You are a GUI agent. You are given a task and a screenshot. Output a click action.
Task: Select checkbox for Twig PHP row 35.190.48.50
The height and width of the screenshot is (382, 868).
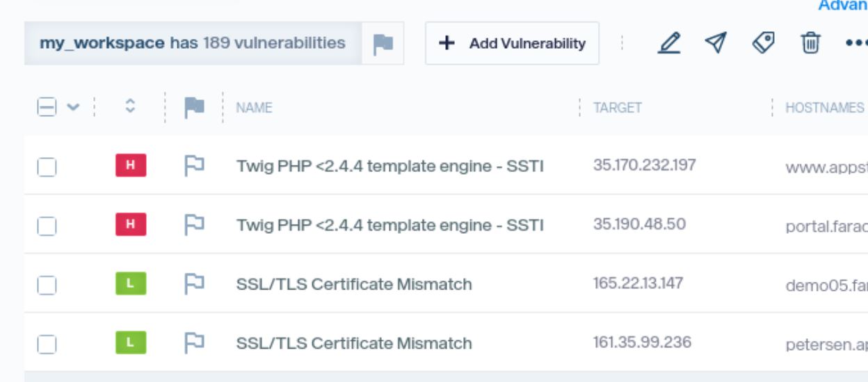pos(47,226)
